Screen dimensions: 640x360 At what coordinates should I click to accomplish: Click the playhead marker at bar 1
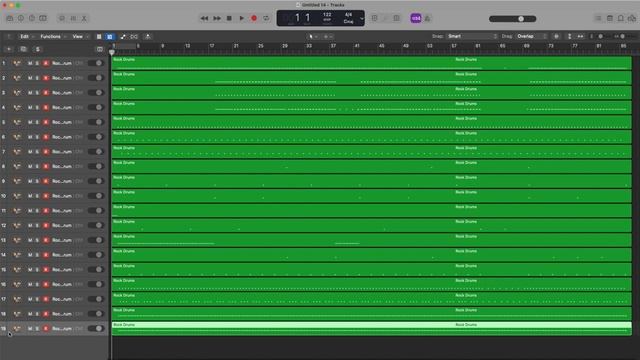click(112, 52)
